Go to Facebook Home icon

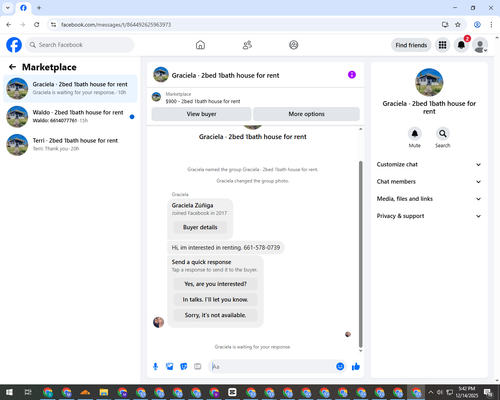tap(200, 45)
